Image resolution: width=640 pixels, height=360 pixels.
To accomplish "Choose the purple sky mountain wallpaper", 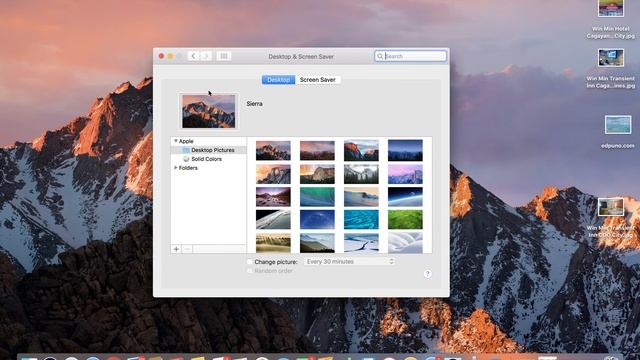I will tap(405, 174).
